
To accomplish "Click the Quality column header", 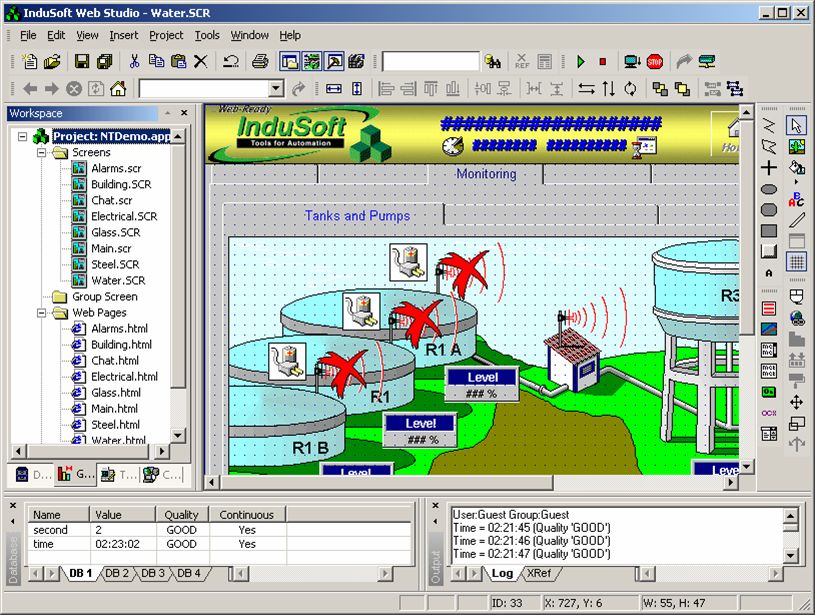I will pyautogui.click(x=181, y=515).
